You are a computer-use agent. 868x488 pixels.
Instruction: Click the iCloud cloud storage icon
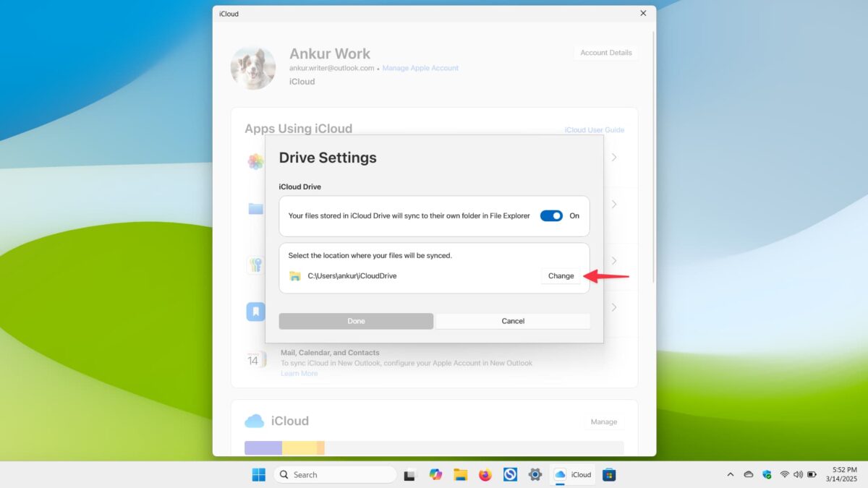(x=255, y=421)
